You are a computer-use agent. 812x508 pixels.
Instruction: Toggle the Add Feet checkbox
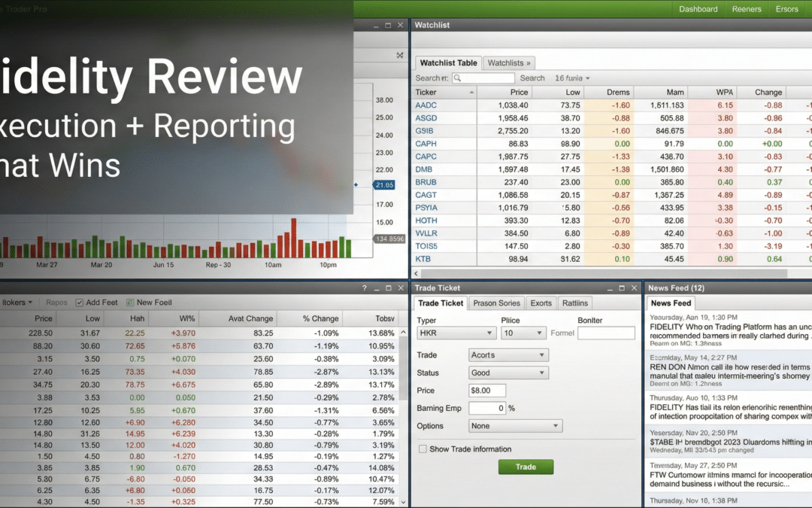pyautogui.click(x=79, y=303)
